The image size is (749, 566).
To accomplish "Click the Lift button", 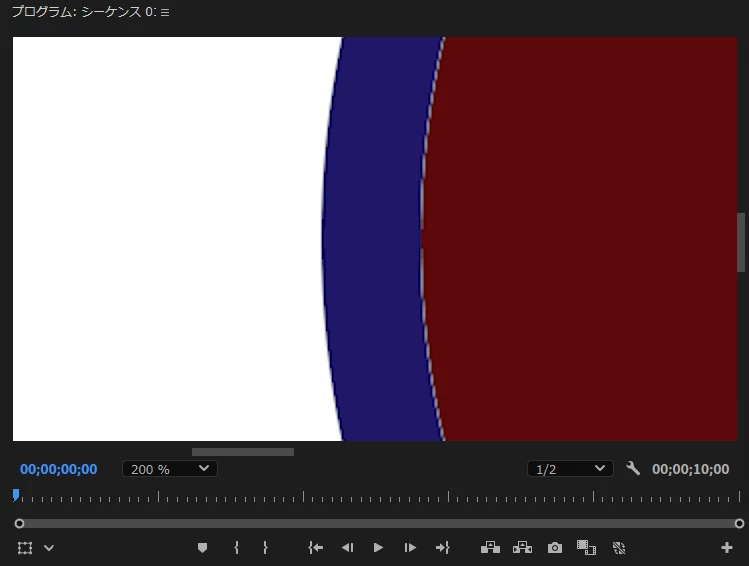I will coord(490,547).
